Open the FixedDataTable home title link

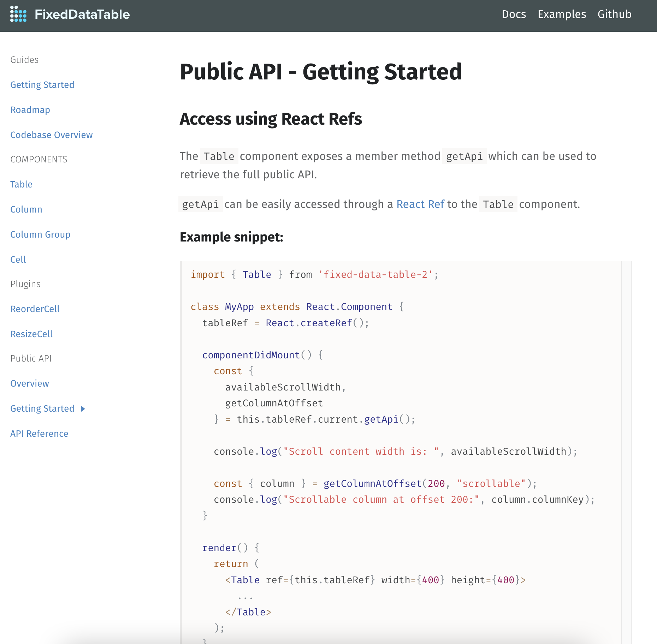click(x=82, y=14)
